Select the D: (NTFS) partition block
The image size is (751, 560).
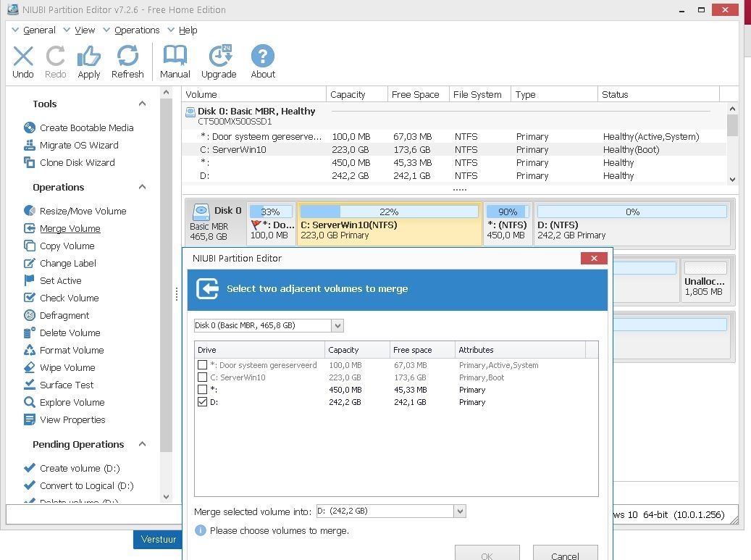tap(632, 224)
